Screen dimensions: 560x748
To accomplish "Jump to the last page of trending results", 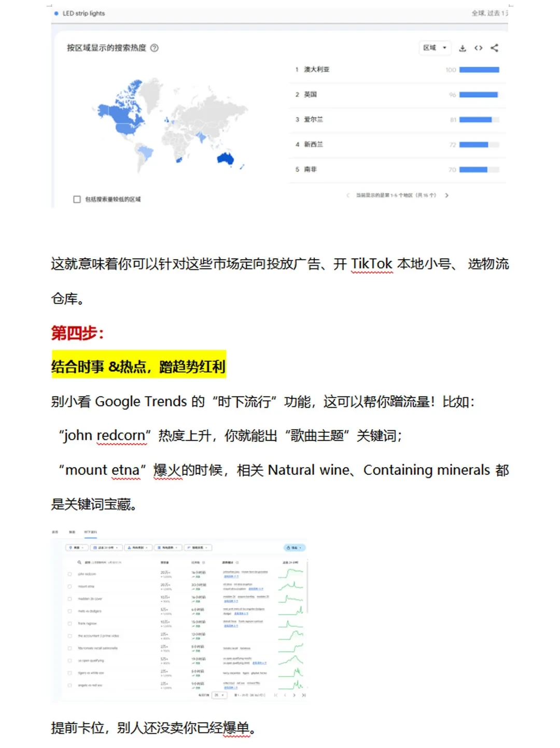I will [304, 695].
